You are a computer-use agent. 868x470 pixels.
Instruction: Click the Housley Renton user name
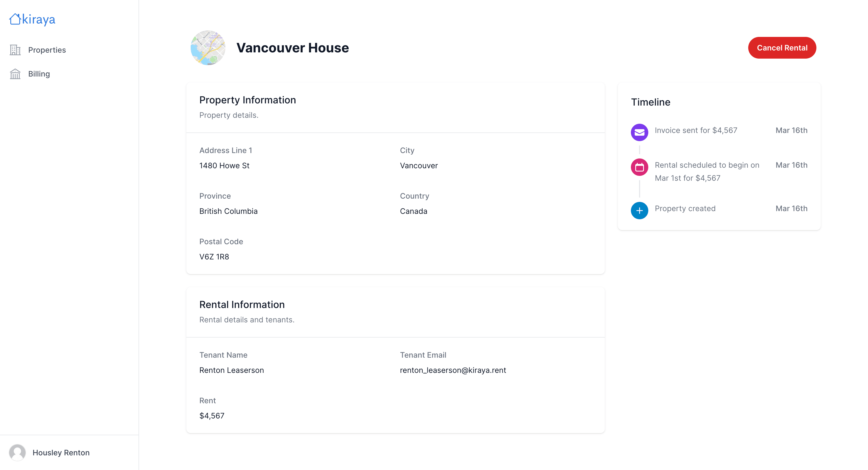[x=61, y=452]
